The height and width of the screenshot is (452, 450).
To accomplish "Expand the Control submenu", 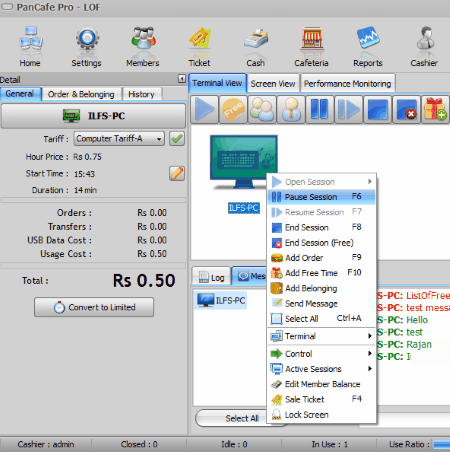I will (322, 354).
